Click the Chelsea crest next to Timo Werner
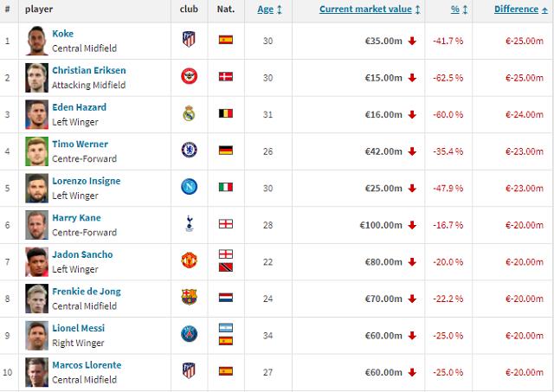 tap(189, 150)
